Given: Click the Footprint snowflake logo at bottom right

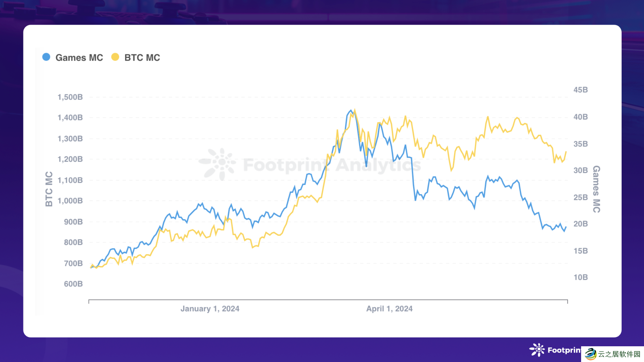Looking at the screenshot, I should tap(537, 350).
